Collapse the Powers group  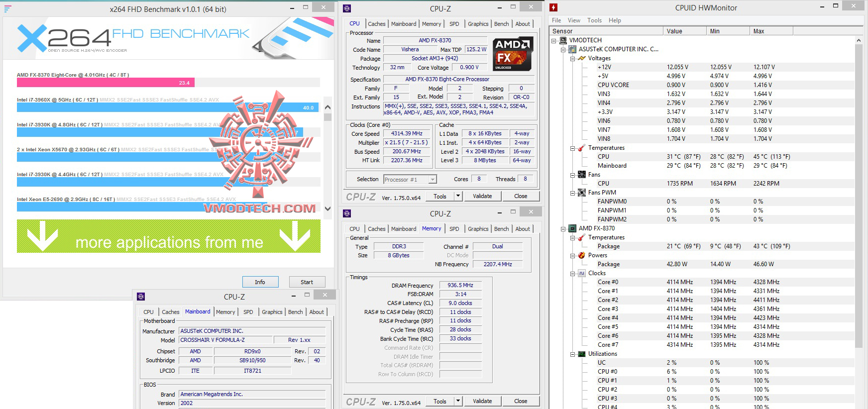coord(572,255)
